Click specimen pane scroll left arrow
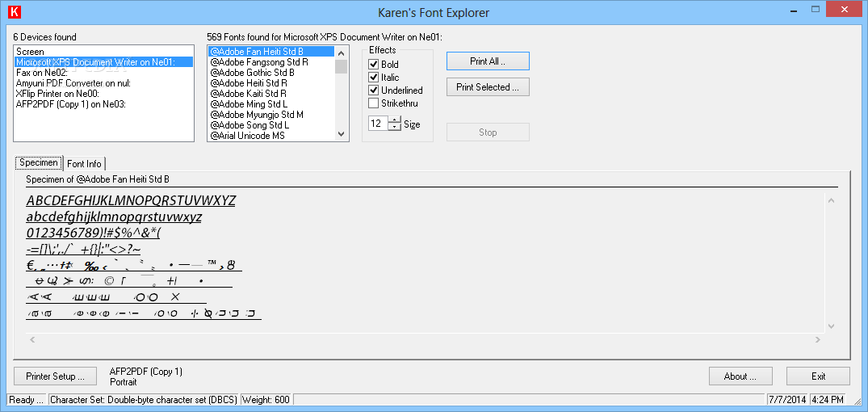The width and height of the screenshot is (868, 412). tap(32, 339)
